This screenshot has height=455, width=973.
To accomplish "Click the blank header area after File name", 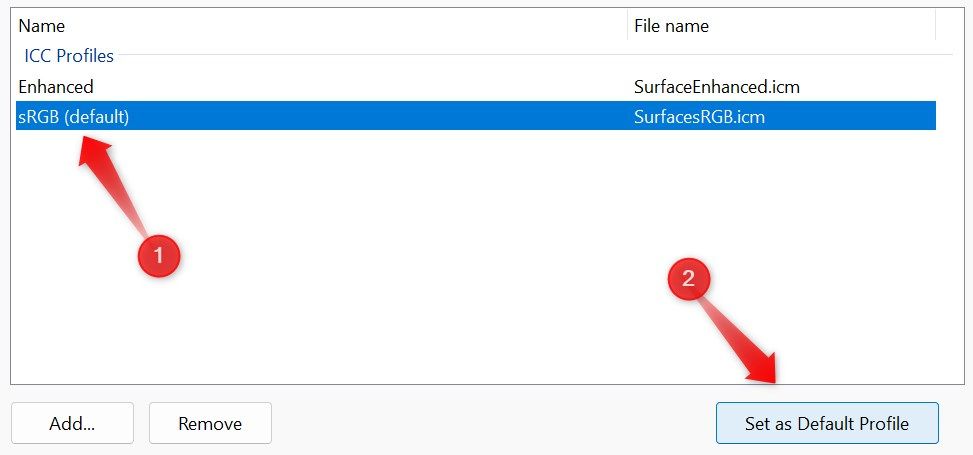I will click(949, 25).
